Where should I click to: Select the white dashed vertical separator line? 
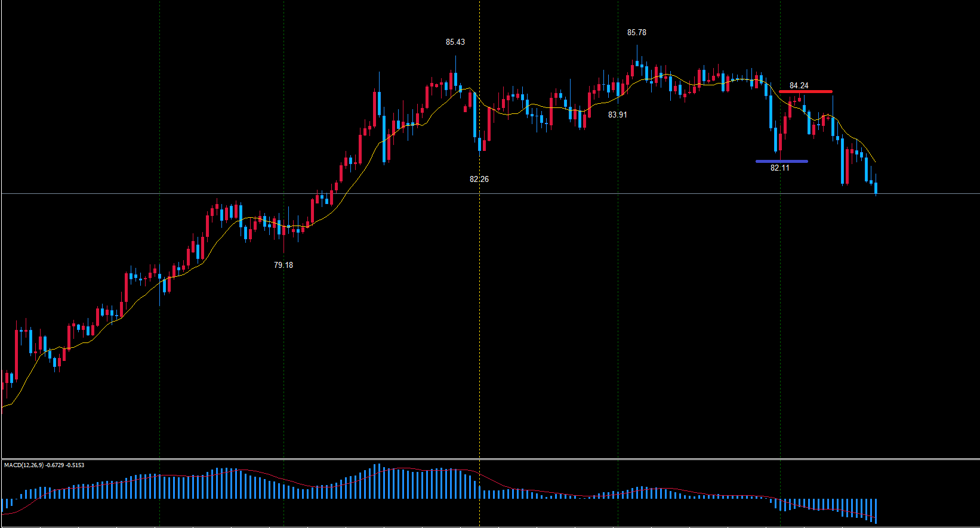point(480,298)
